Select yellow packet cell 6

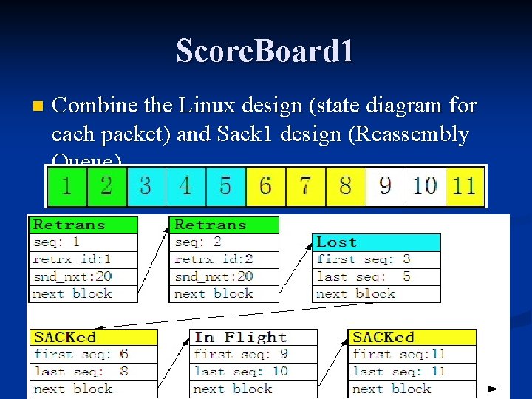pos(266,187)
